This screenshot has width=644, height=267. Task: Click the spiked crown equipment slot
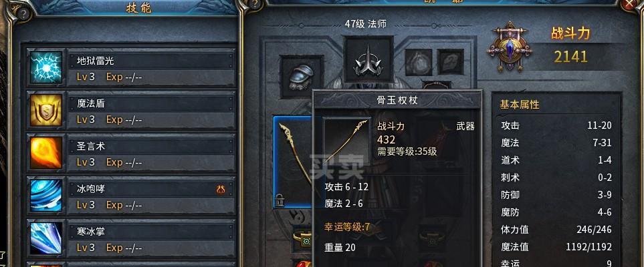368,60
